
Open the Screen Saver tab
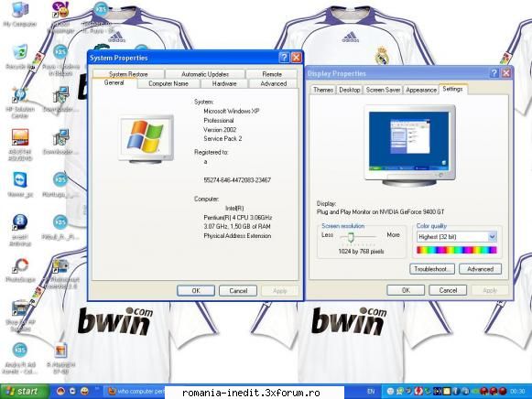tap(383, 90)
